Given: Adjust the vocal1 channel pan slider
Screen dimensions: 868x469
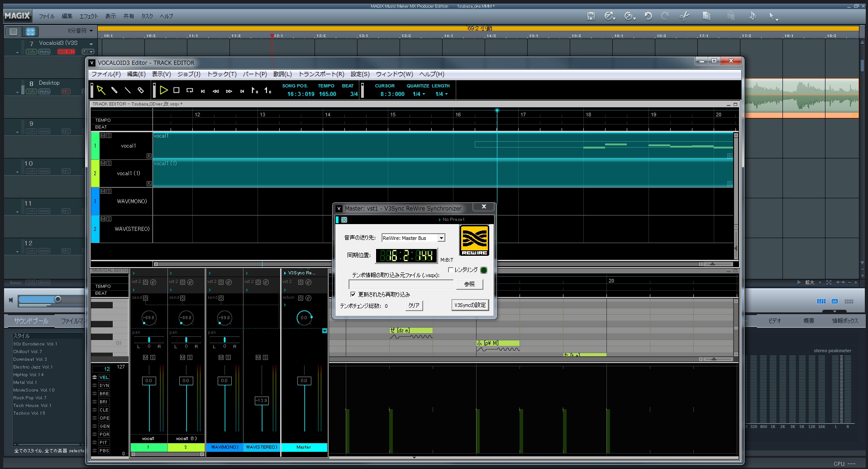Looking at the screenshot, I should tap(149, 340).
